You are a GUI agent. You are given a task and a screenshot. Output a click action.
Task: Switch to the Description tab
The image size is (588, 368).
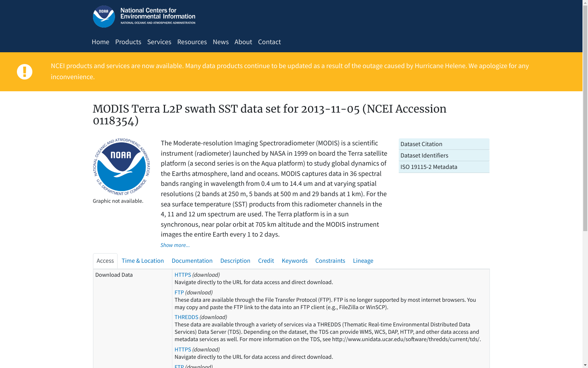pyautogui.click(x=235, y=261)
